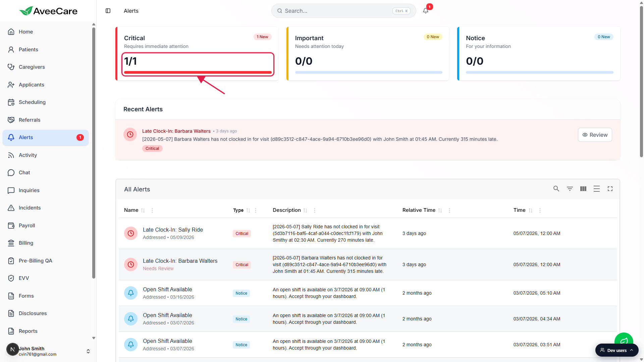Screen dimensions: 644x362
Task: Sort by Relative Time column
Action: [440, 210]
